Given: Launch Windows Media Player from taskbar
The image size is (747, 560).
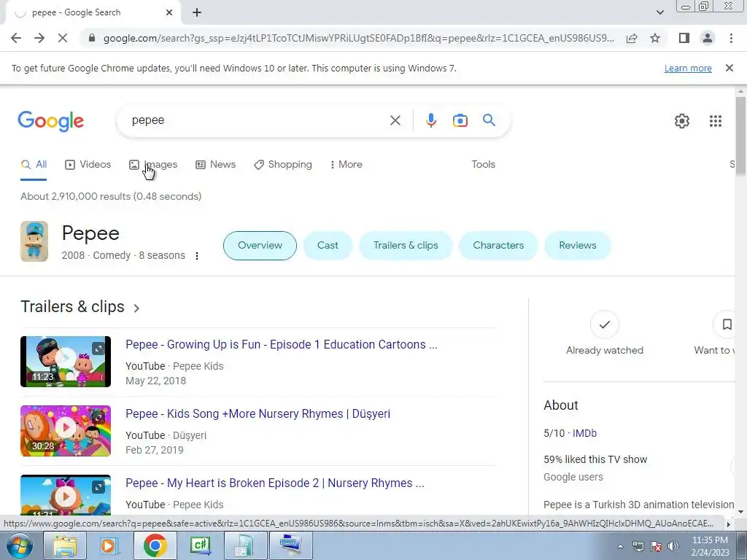Looking at the screenshot, I should click(x=109, y=545).
